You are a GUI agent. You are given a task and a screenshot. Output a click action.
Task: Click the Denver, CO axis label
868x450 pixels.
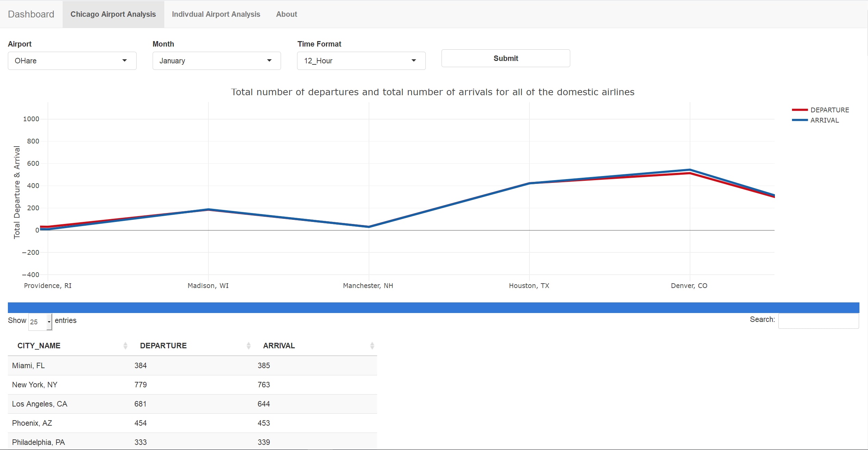[689, 286]
